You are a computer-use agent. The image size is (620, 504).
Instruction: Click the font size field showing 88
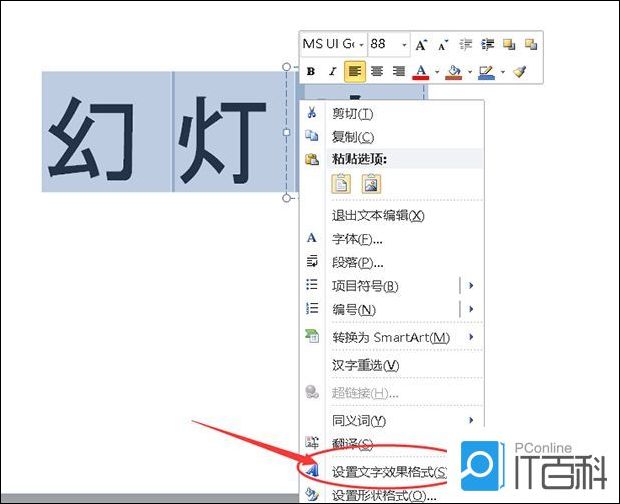pos(384,44)
